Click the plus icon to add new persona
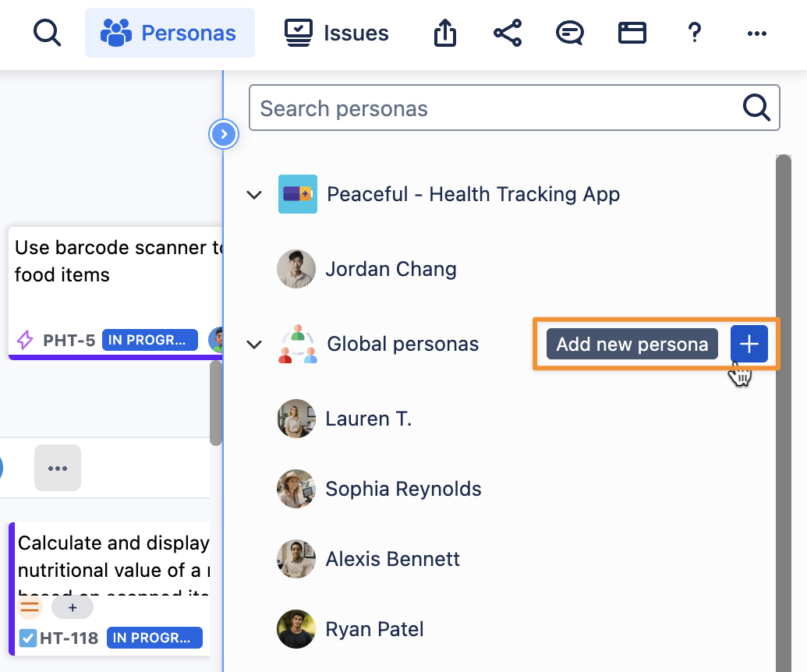807x672 pixels. (749, 345)
